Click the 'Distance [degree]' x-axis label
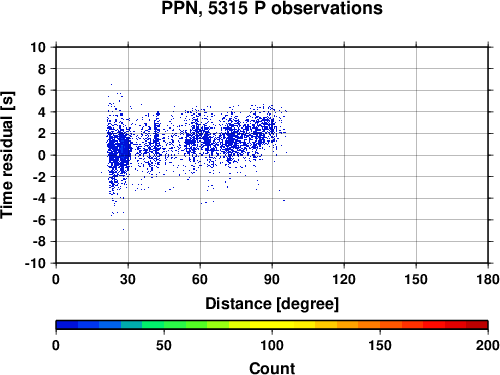 [x=272, y=304]
